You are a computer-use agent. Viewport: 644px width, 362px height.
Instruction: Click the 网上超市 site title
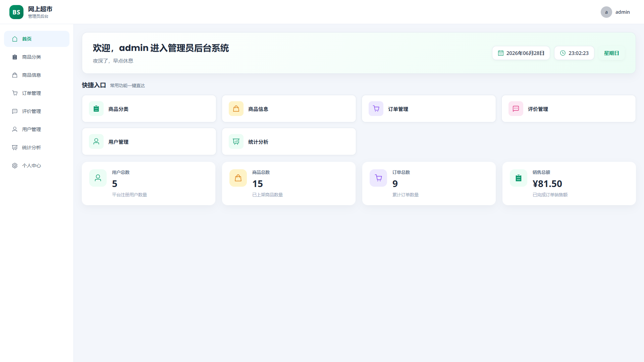tap(40, 9)
